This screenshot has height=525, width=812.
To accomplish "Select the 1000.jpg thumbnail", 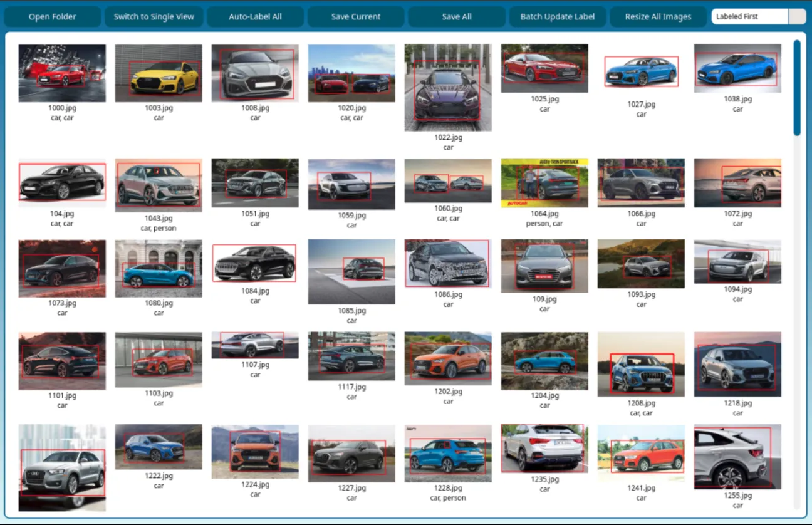I will [62, 73].
